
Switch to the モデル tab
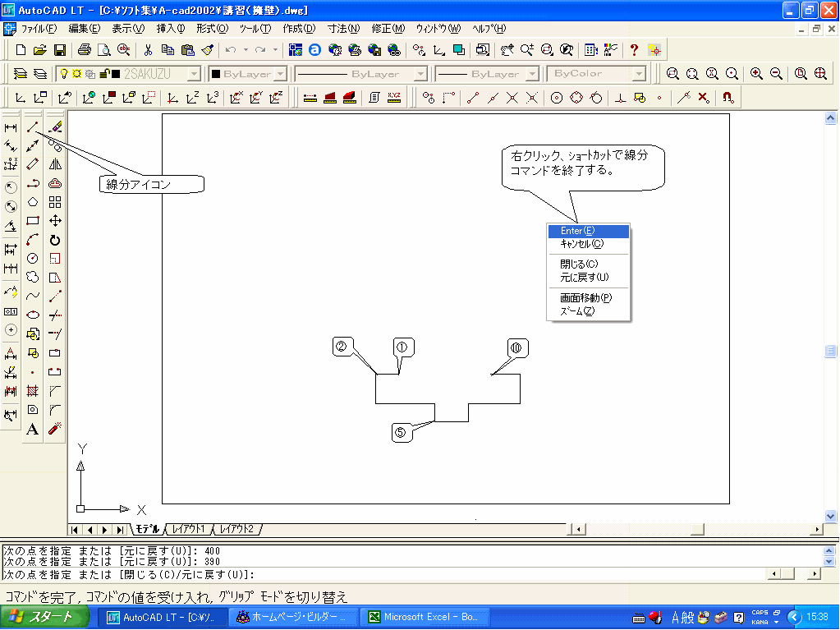coord(147,529)
